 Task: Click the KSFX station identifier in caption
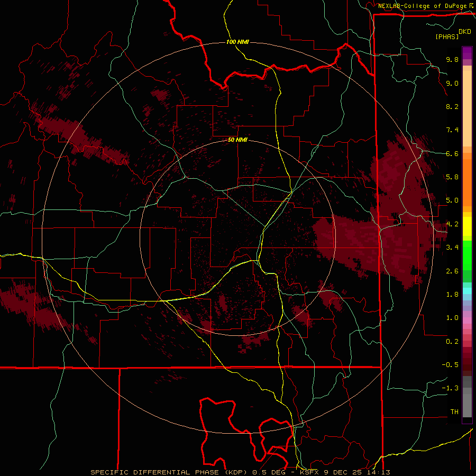pos(310,472)
